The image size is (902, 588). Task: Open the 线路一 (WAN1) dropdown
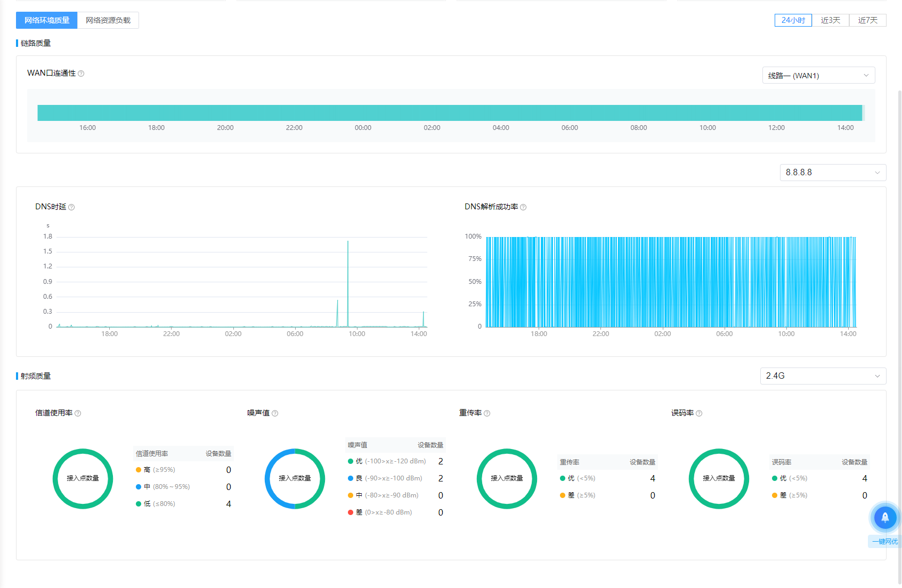(x=818, y=76)
